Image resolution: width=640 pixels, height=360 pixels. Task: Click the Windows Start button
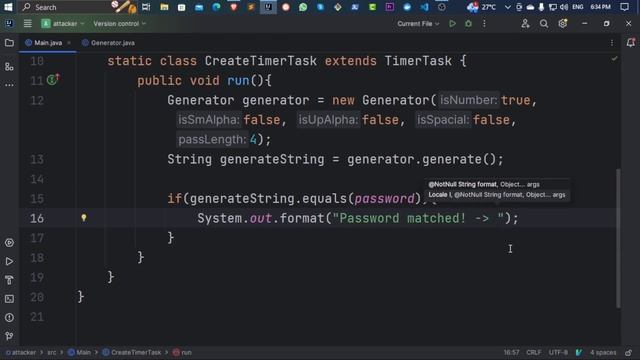(x=8, y=7)
